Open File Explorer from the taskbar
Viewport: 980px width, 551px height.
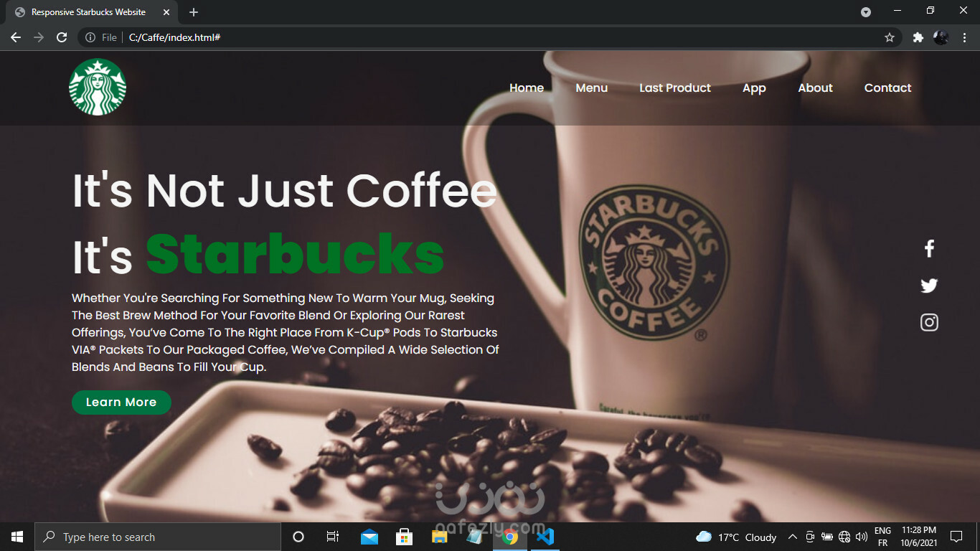tap(439, 537)
